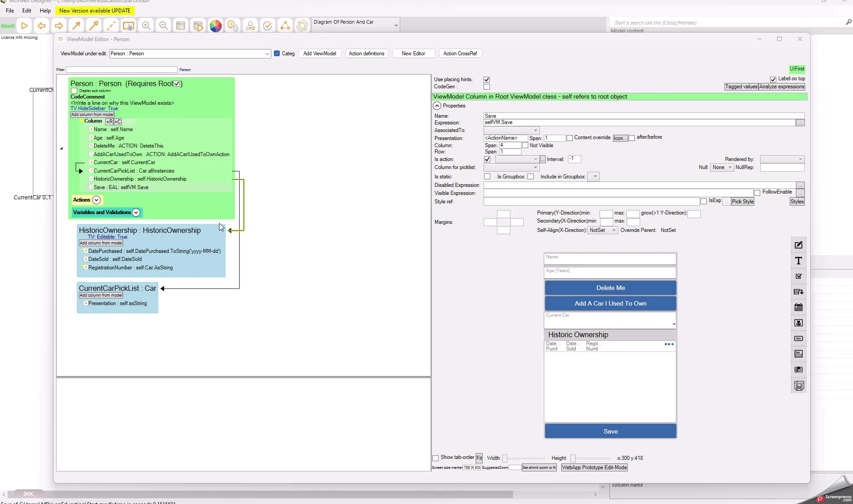Click the color wheel icon in toolbar
Image resolution: width=853 pixels, height=504 pixels.
[215, 26]
